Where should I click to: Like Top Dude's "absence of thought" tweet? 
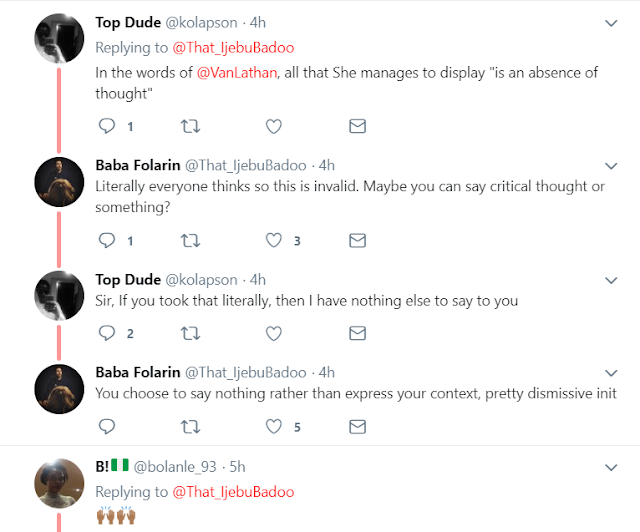click(274, 126)
